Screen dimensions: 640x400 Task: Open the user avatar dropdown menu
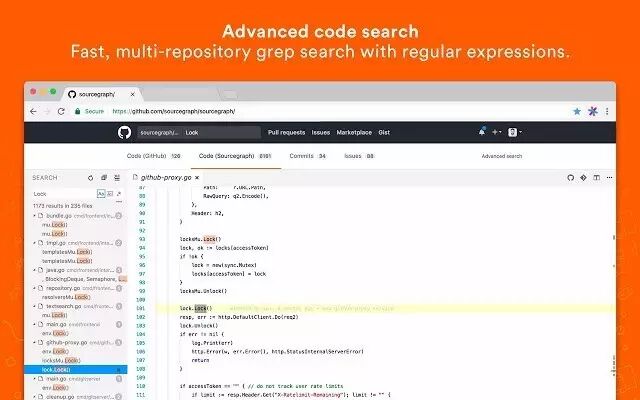pos(514,132)
